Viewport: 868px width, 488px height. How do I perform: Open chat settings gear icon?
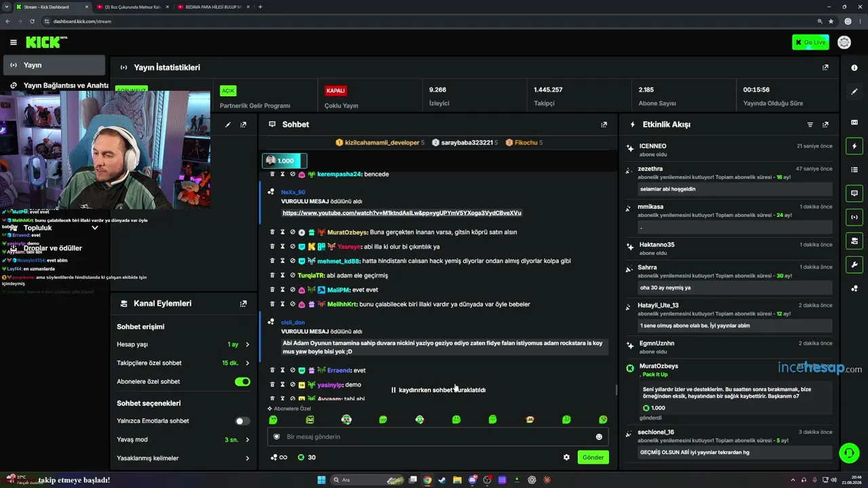[566, 457]
